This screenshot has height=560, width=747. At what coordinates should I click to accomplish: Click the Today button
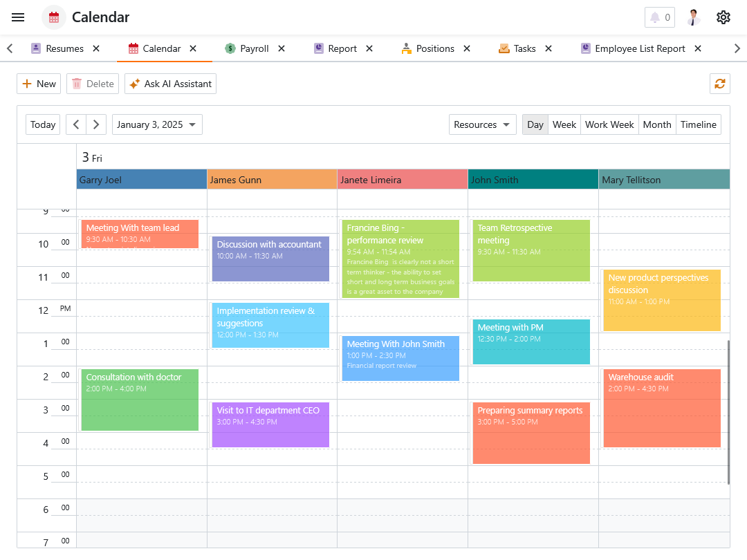click(43, 124)
